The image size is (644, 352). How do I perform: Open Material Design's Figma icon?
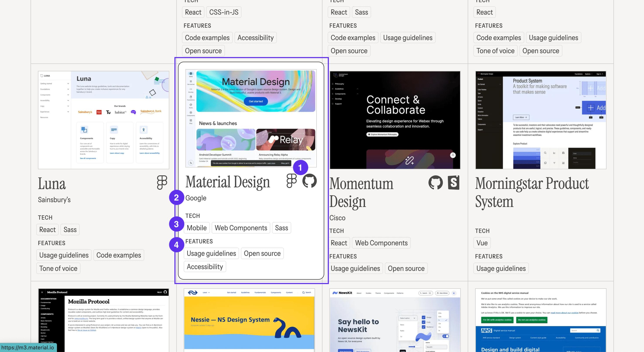point(291,181)
